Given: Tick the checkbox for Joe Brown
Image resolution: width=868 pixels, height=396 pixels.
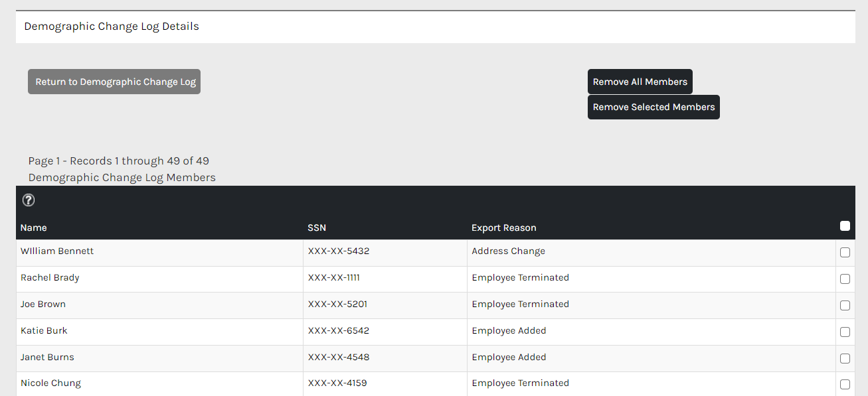Looking at the screenshot, I should tap(845, 305).
